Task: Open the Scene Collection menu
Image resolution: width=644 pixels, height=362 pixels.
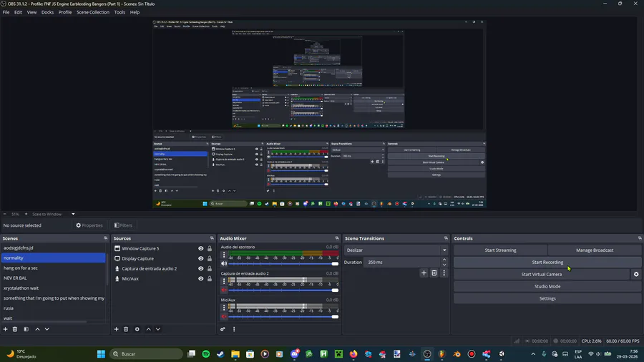Action: coord(93,12)
